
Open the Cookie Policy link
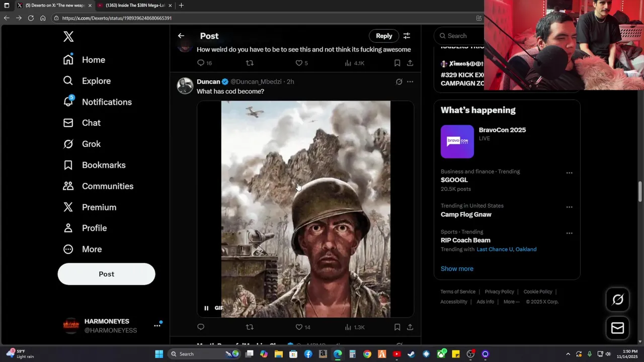point(537,292)
